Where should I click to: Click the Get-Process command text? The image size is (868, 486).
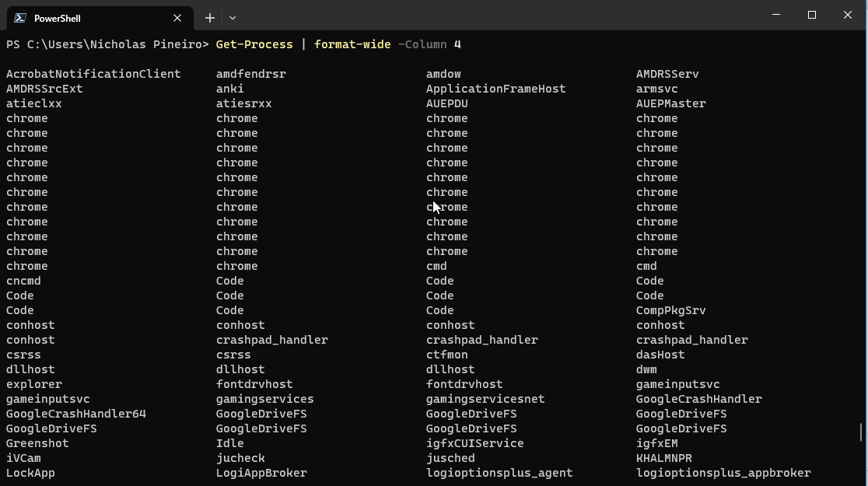254,44
